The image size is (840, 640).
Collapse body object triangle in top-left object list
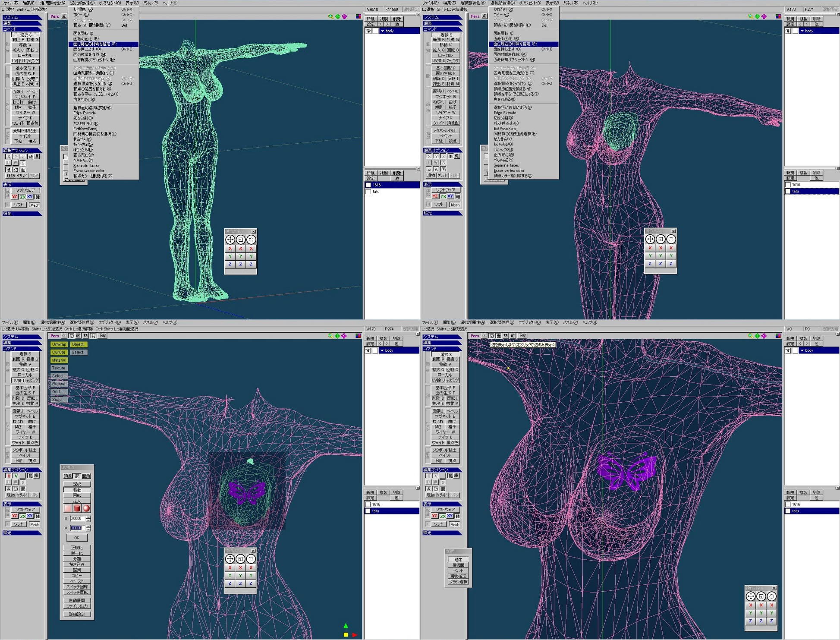(x=382, y=31)
